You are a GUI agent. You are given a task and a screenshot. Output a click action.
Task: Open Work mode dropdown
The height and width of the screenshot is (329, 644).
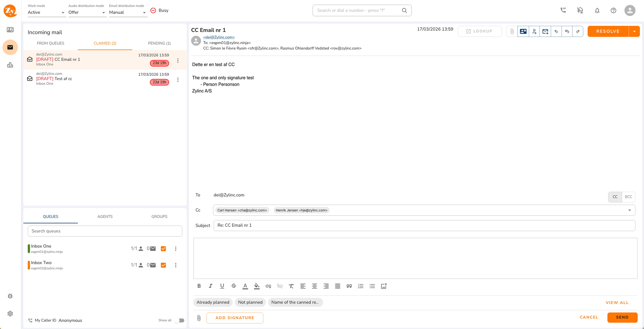(46, 12)
